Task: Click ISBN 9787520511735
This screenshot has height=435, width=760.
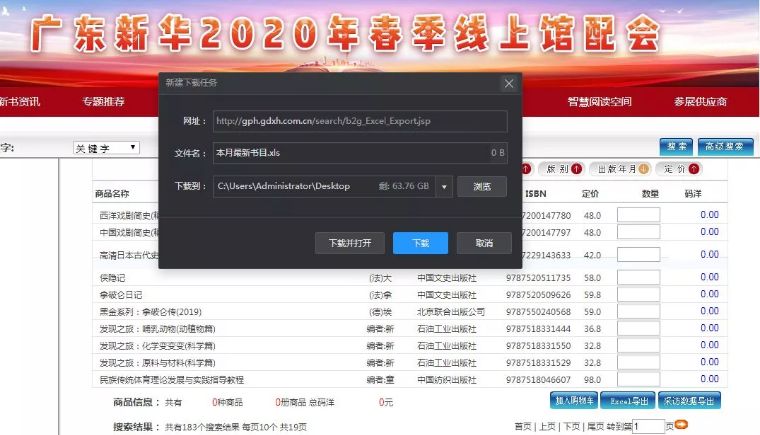Action: coord(538,278)
